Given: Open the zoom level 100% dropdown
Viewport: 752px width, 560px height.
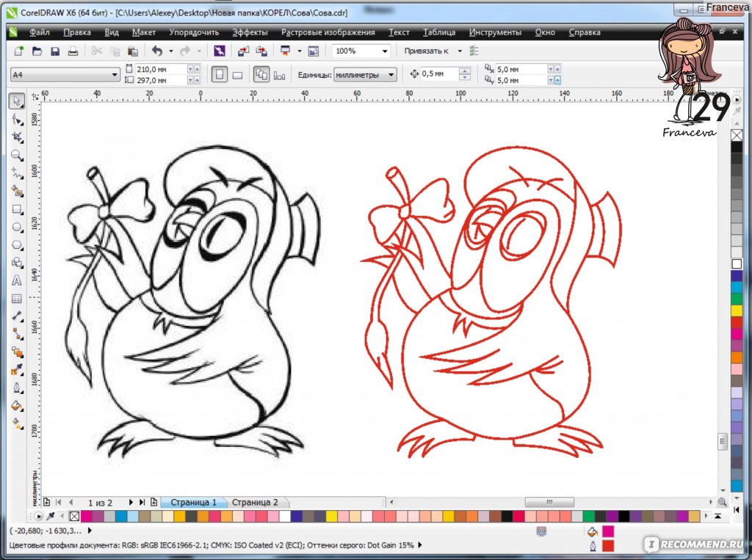Looking at the screenshot, I should [385, 51].
